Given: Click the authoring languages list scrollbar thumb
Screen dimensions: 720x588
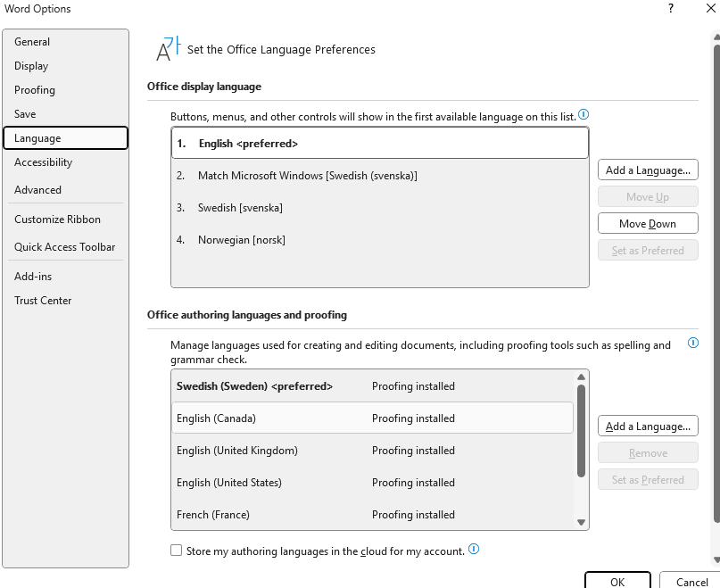Looking at the screenshot, I should pos(581,431).
